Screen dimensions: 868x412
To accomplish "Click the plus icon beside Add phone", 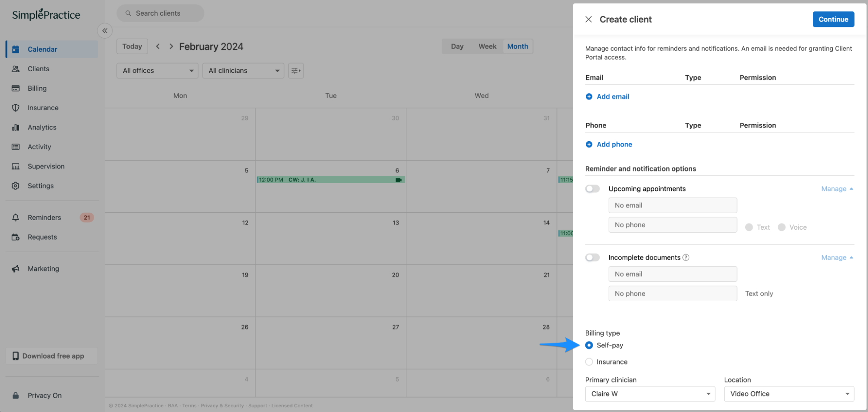I will point(589,144).
